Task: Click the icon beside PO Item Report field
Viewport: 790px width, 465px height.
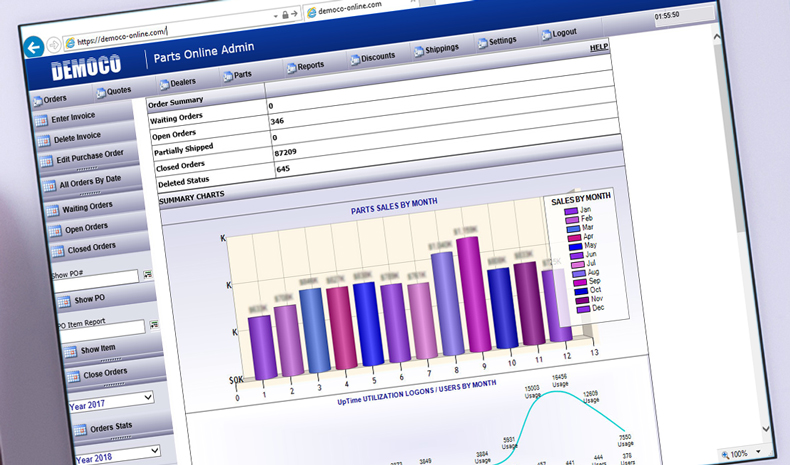Action: (153, 325)
